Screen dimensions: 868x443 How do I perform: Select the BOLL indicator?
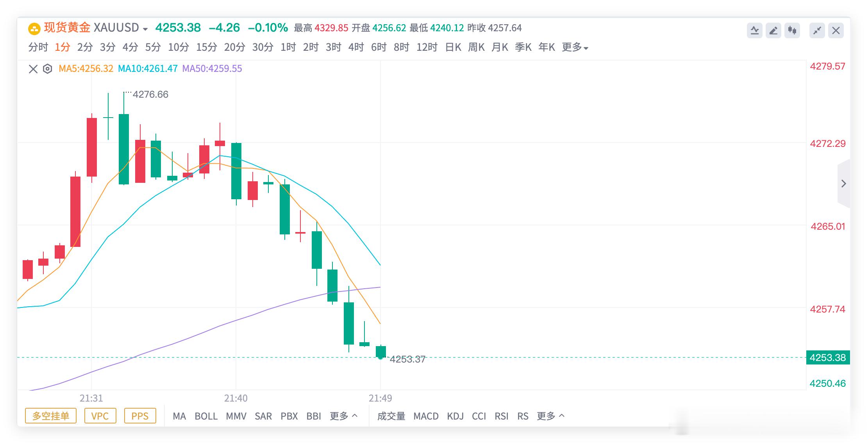click(206, 416)
